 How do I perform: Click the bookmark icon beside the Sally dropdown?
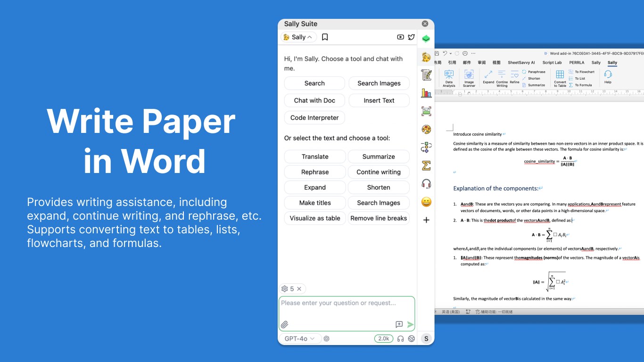(325, 37)
